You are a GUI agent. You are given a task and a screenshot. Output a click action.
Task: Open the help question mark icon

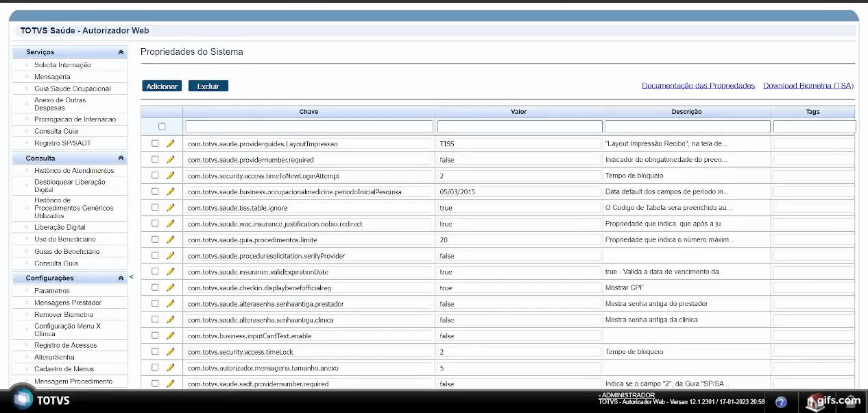coord(781,402)
